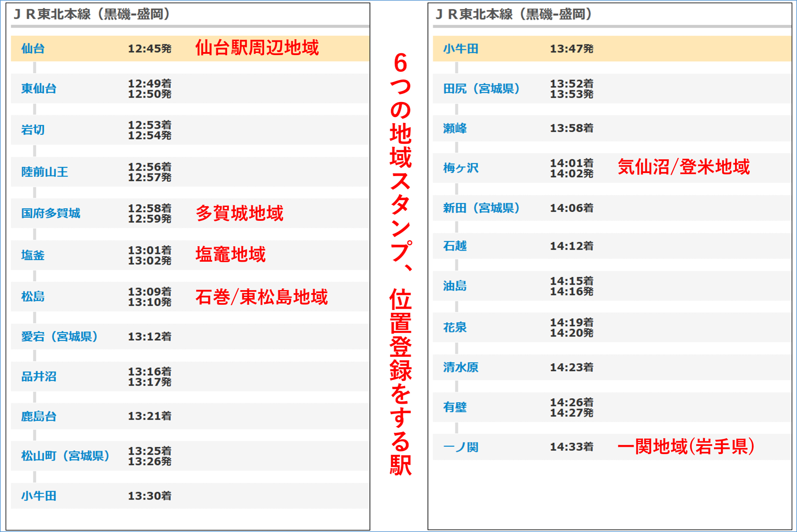Viewport: 797px width, 532px height.
Task: Click the 松山町（宮城県） station link
Action: [65, 456]
